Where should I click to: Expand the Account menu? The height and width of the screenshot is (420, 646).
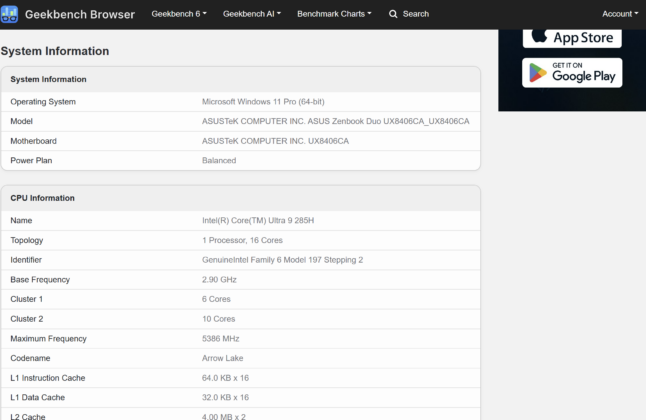coord(620,14)
